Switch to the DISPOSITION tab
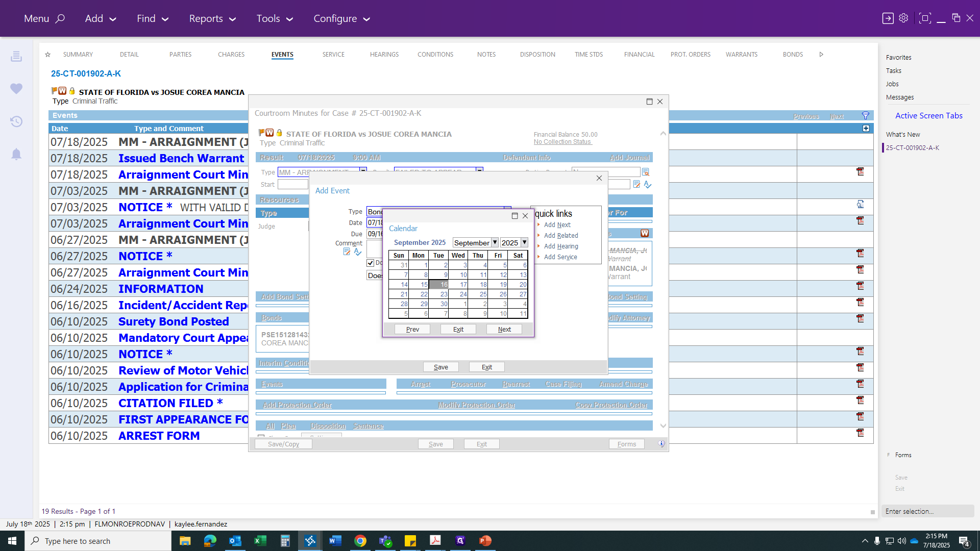980x551 pixels. [537, 55]
